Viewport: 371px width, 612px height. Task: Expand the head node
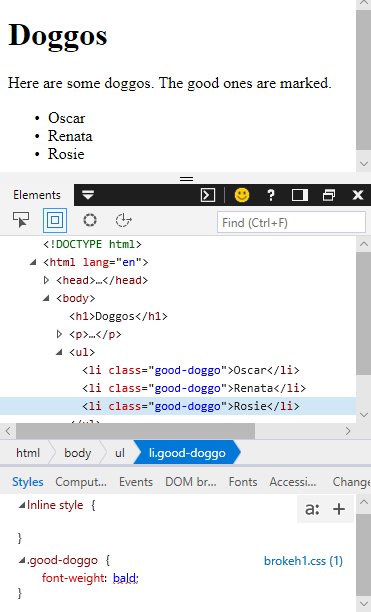[x=46, y=280]
